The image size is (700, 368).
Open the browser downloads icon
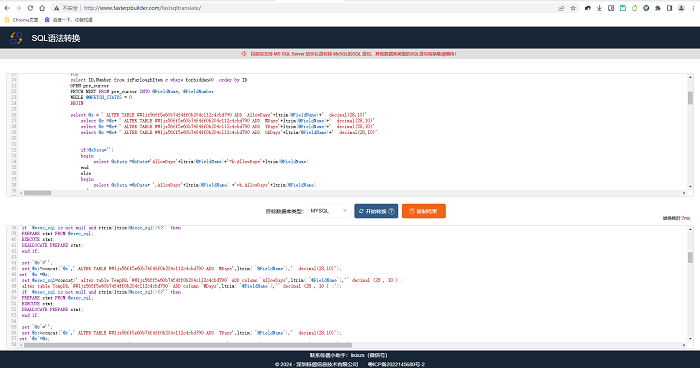point(599,8)
